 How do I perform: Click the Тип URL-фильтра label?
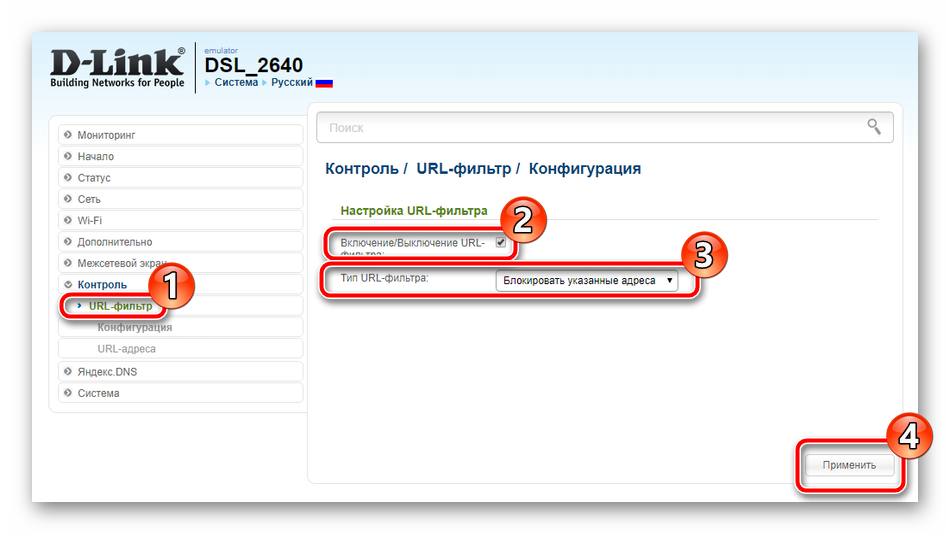pyautogui.click(x=384, y=278)
